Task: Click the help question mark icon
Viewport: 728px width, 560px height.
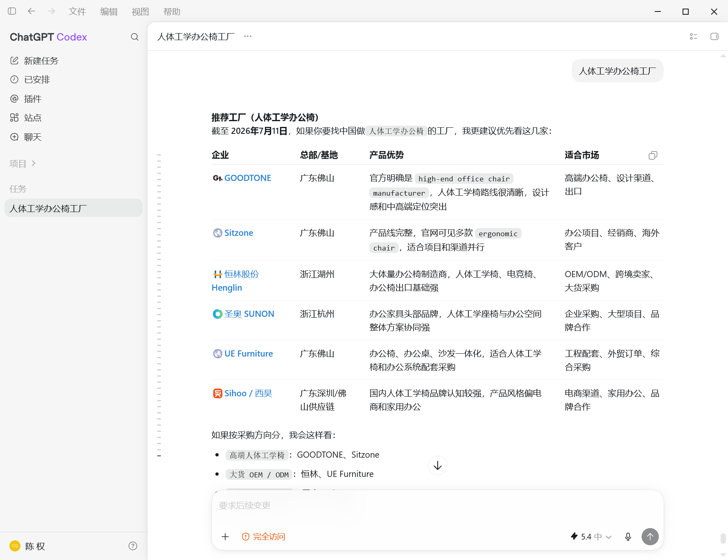Action: click(x=133, y=546)
